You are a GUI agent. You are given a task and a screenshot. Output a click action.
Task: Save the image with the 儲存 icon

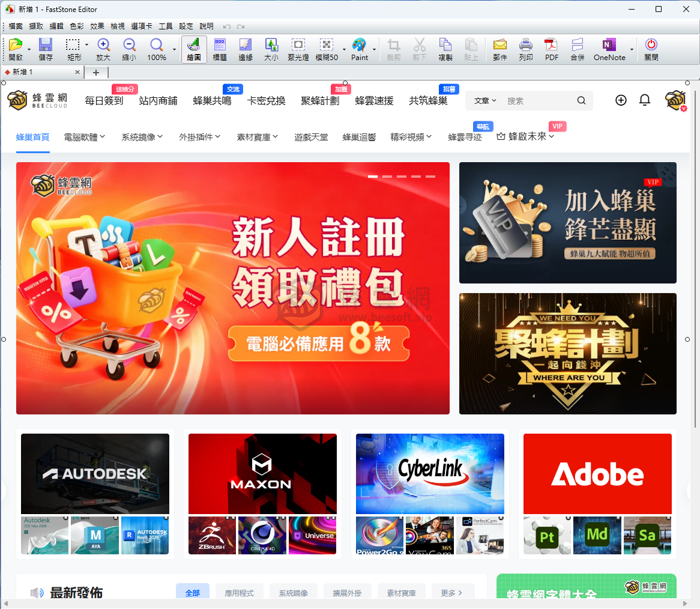coord(46,49)
